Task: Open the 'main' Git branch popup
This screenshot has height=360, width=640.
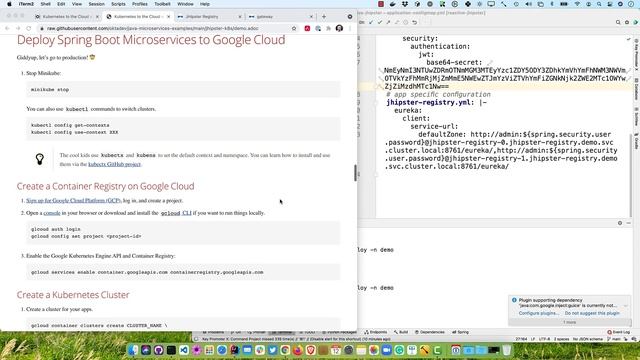Action: (x=614, y=339)
